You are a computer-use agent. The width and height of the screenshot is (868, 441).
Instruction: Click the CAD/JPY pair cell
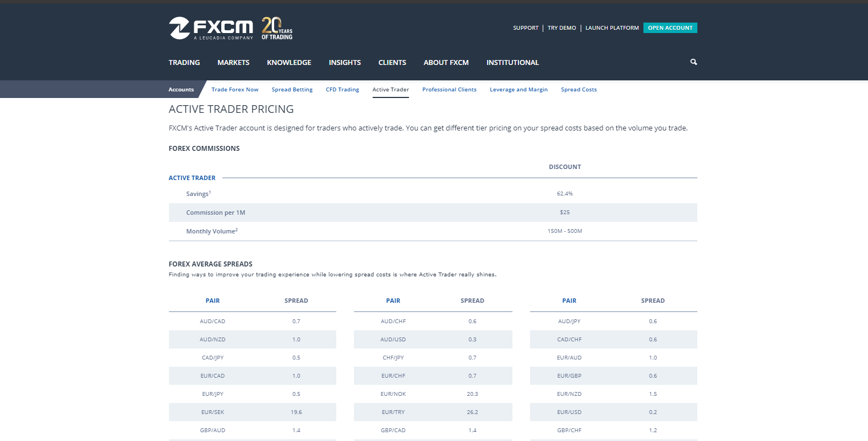click(x=212, y=358)
